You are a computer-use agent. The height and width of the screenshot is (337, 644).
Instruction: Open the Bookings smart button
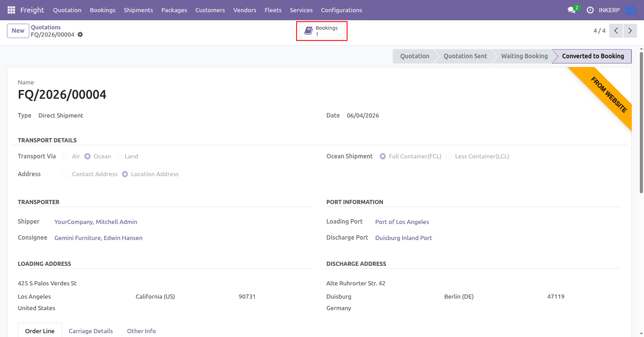(322, 31)
